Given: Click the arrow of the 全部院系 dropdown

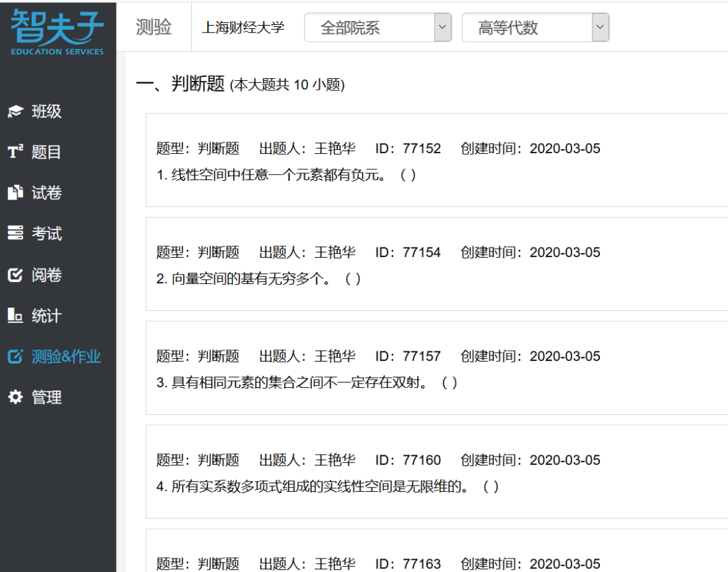Looking at the screenshot, I should point(442,28).
